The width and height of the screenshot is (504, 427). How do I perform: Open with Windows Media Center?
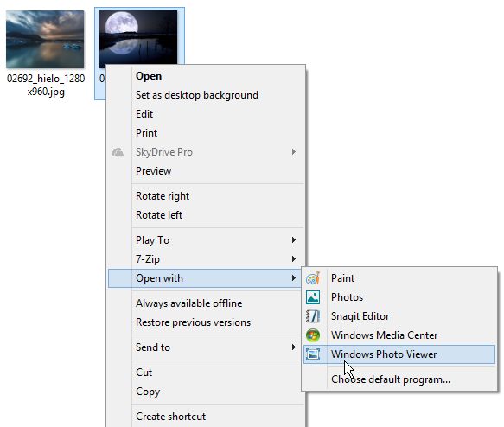[399, 335]
